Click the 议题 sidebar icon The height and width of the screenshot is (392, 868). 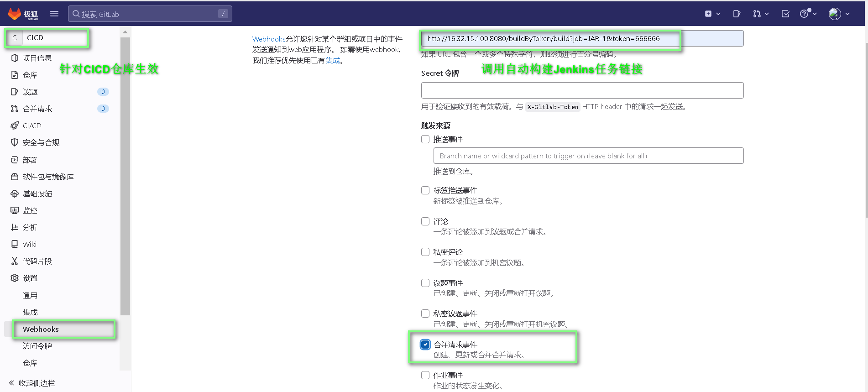[15, 92]
